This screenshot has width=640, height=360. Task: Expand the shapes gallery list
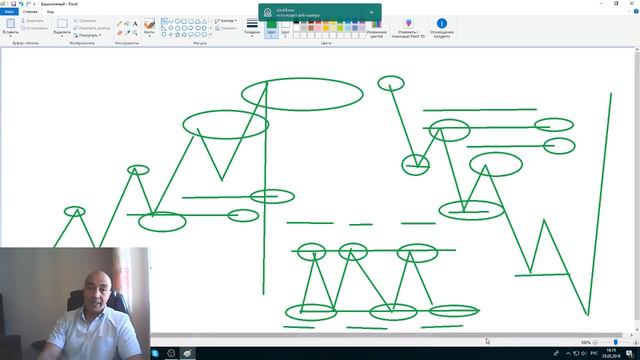(211, 35)
